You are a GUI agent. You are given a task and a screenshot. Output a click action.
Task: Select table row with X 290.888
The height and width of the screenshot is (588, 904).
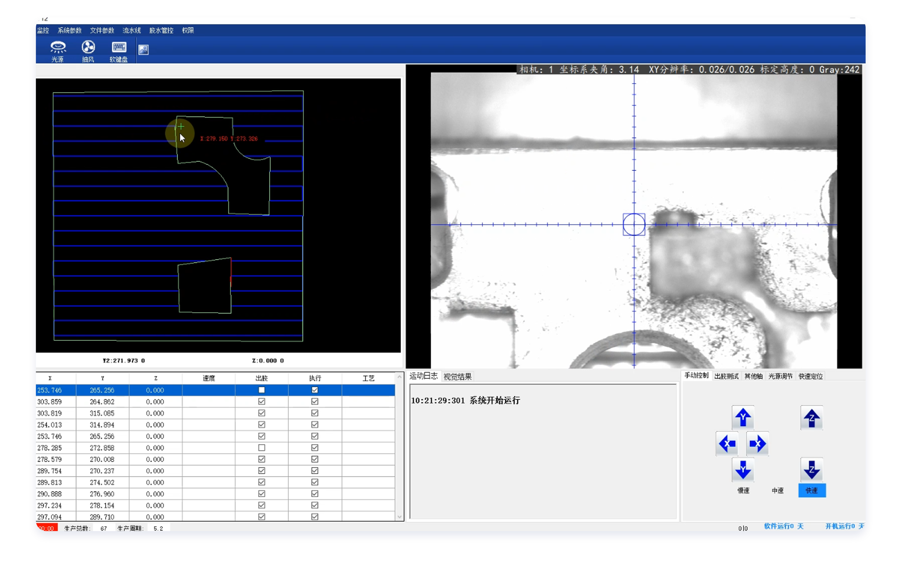coord(50,494)
